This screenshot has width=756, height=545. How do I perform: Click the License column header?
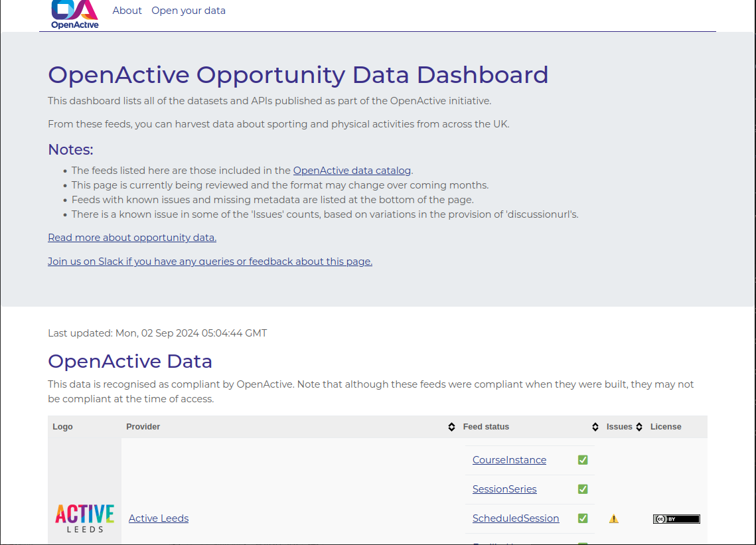(676, 427)
